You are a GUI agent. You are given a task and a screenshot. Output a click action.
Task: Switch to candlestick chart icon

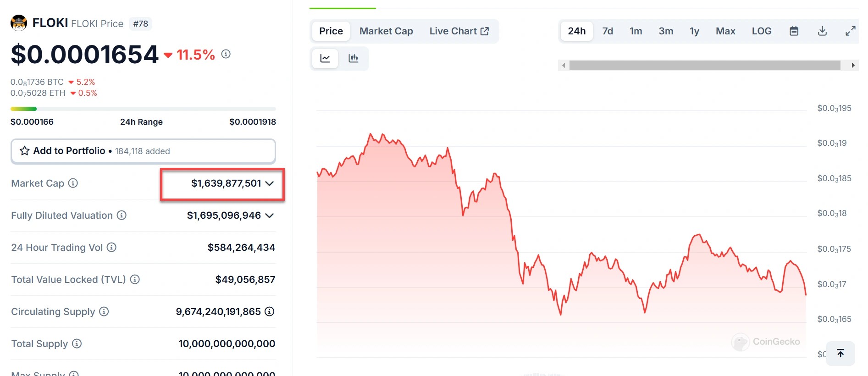353,58
